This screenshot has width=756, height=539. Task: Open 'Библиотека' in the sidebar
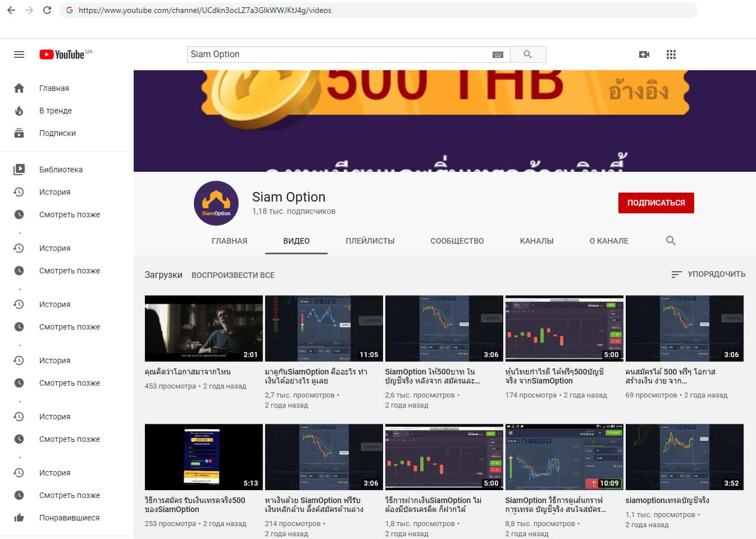[x=61, y=170]
